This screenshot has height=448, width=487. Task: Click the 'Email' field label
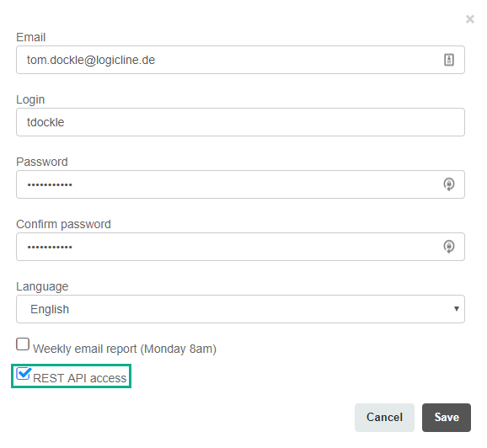tap(30, 37)
